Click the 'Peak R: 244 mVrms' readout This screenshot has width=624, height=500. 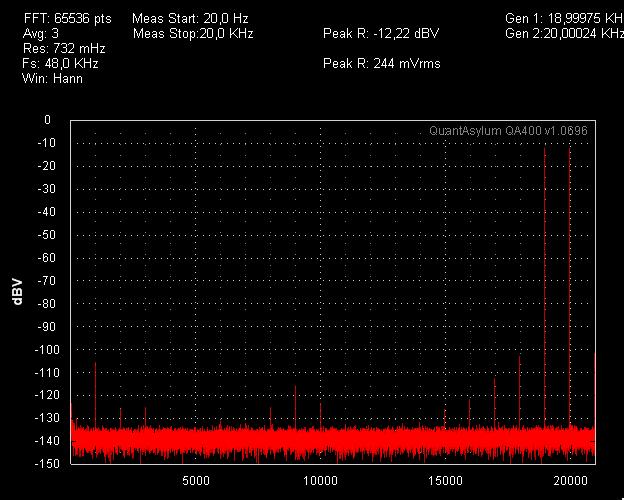(382, 64)
